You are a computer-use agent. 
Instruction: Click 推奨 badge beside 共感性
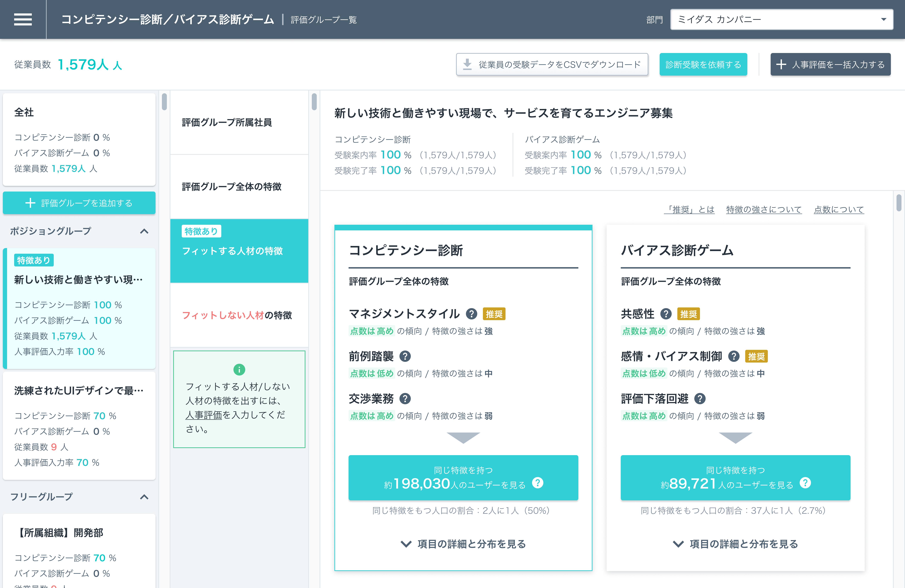click(x=689, y=314)
